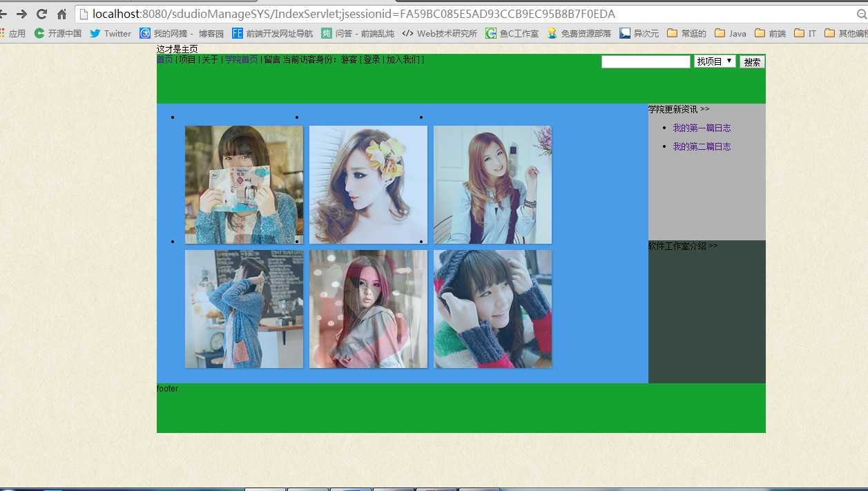Select the 学院更新资讯 >> heading
Screen dimensions: 868x491
click(679, 109)
